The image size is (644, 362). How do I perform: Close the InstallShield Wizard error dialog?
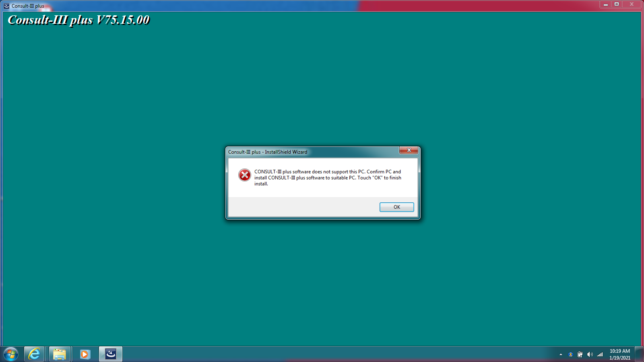point(409,150)
